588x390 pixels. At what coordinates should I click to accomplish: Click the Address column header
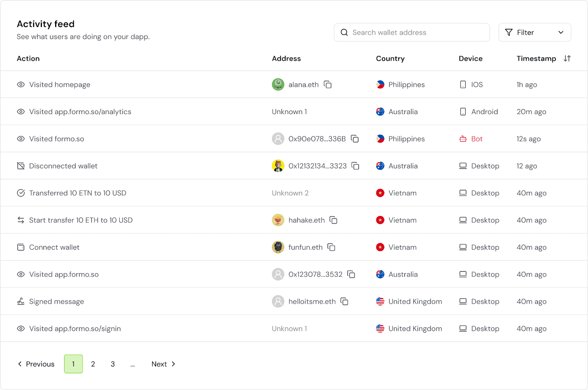[x=286, y=58]
